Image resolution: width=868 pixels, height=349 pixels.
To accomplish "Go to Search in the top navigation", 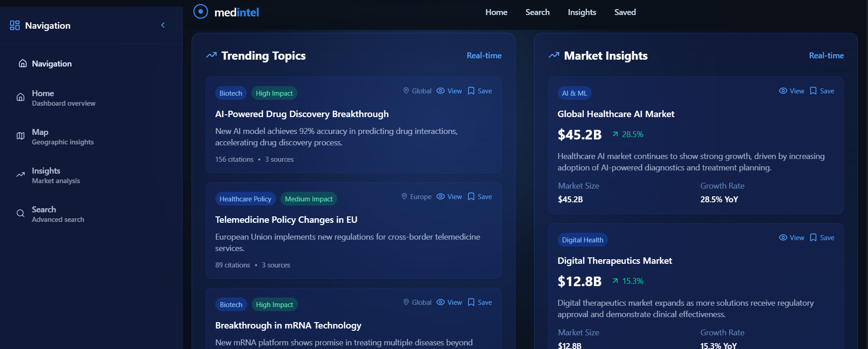I will [537, 12].
